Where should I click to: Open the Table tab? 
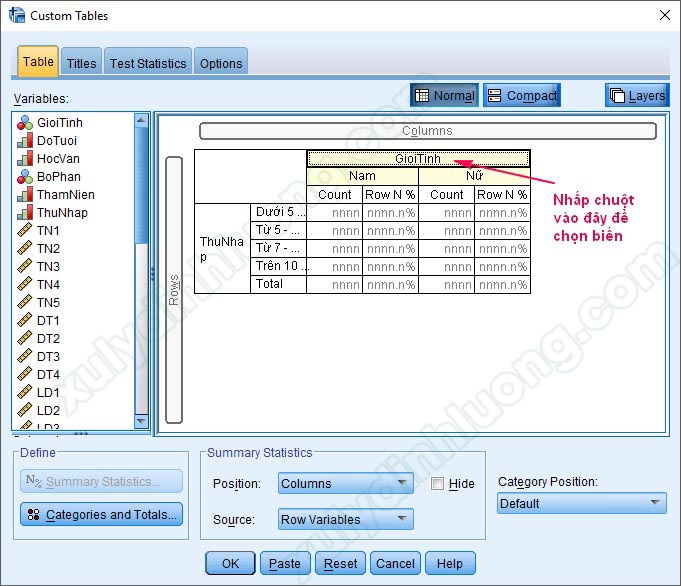tap(38, 62)
